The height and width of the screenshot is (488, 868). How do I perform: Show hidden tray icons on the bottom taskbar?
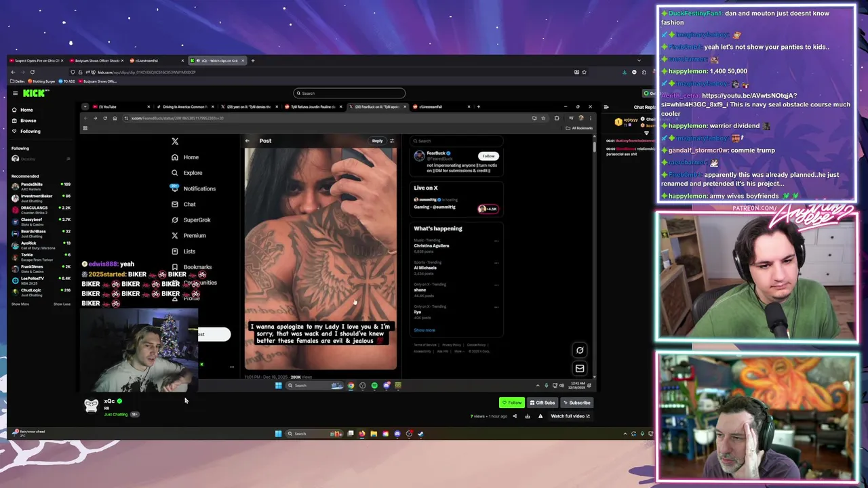625,434
